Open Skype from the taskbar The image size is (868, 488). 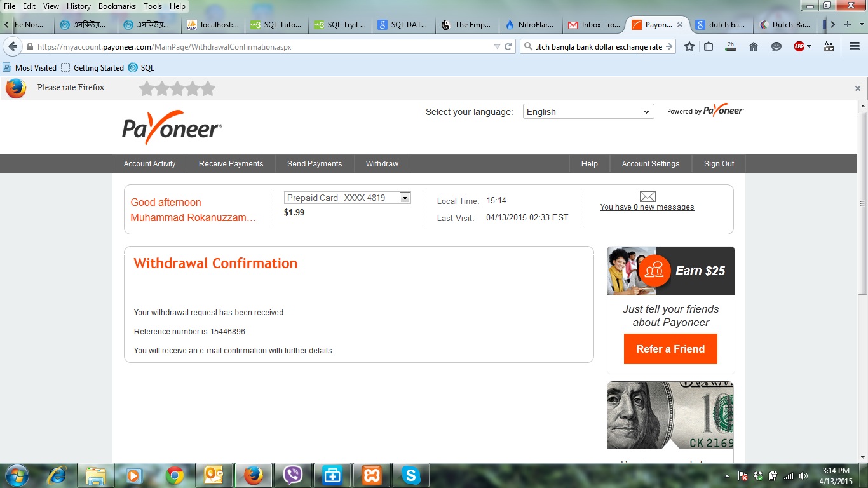[411, 475]
